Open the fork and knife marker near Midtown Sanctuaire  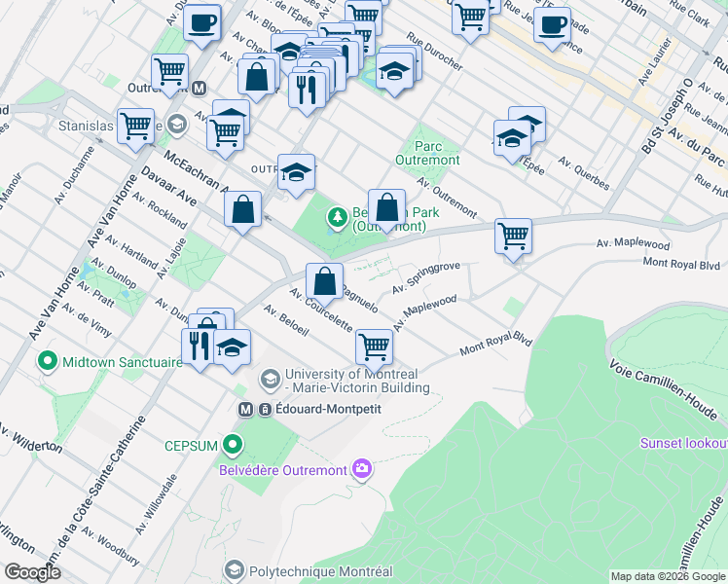[199, 349]
